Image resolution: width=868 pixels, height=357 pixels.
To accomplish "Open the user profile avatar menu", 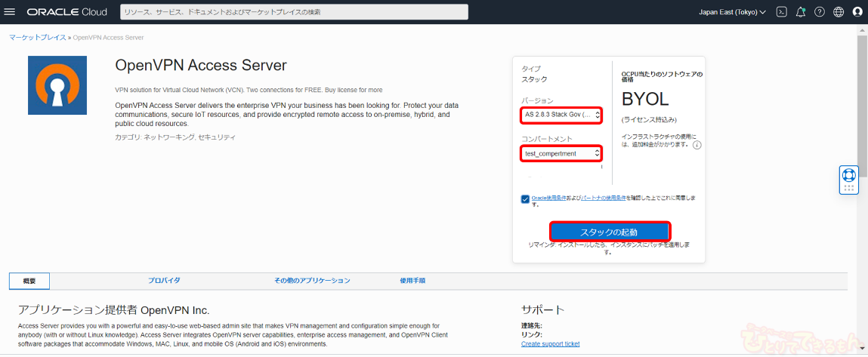I will pyautogui.click(x=857, y=12).
